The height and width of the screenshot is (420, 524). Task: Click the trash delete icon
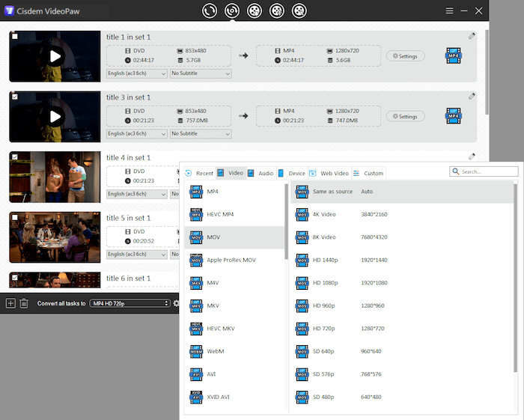(x=24, y=303)
